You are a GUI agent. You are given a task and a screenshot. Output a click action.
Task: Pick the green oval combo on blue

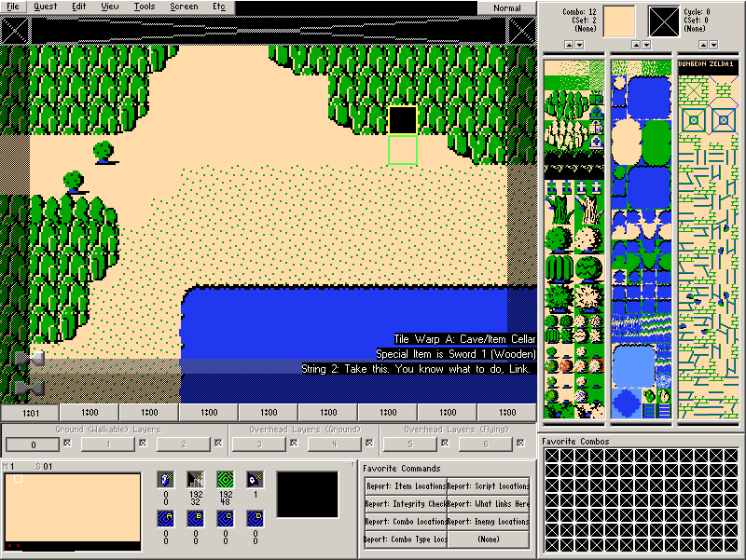point(656,142)
